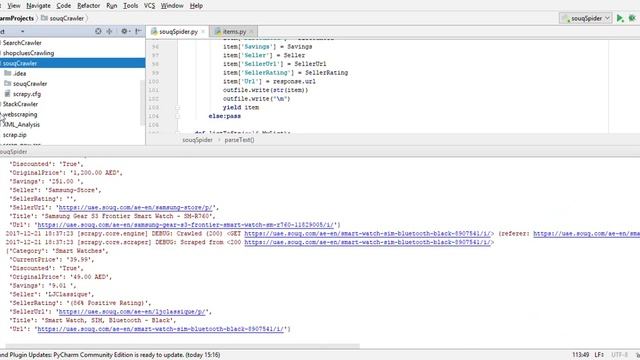Open the Navigate menu
640x360 pixels.
[38, 6]
